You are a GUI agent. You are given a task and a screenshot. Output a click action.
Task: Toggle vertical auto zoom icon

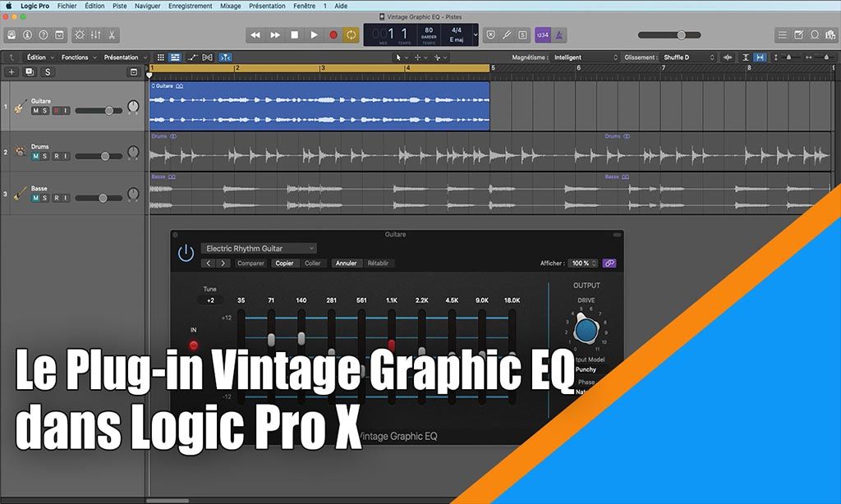pyautogui.click(x=746, y=57)
